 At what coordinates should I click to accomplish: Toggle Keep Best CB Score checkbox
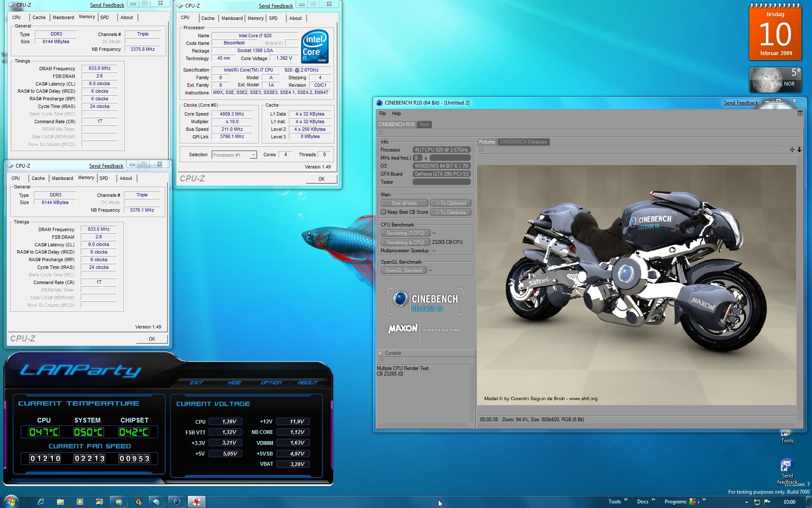[383, 212]
